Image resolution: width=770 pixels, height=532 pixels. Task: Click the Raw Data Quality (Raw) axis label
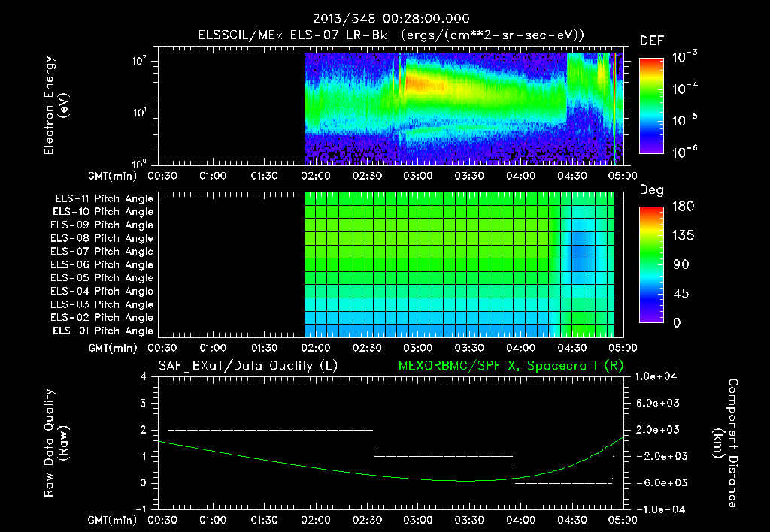pyautogui.click(x=56, y=443)
